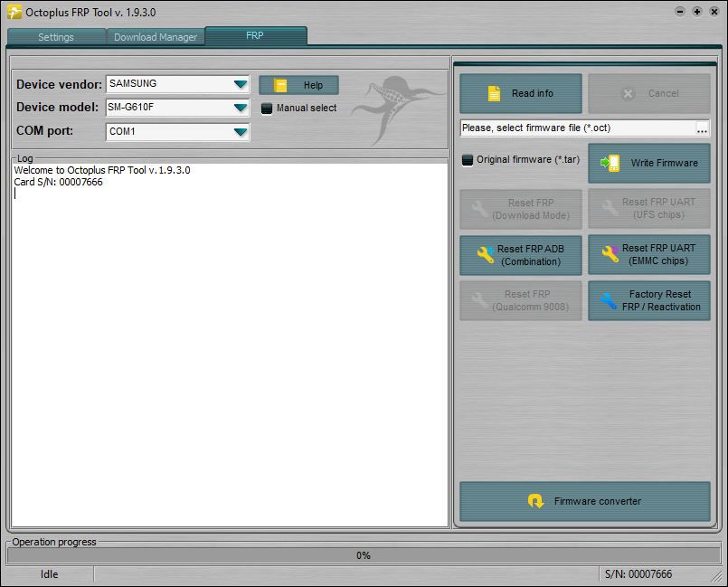728x587 pixels.
Task: Click the 'Device model:' label
Action: pyautogui.click(x=57, y=108)
